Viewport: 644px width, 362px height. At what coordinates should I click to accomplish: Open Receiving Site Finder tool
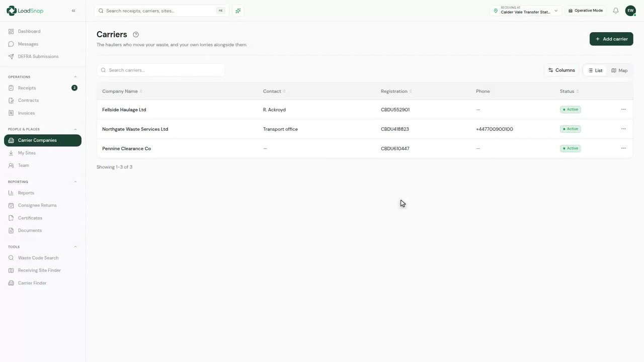[43, 270]
